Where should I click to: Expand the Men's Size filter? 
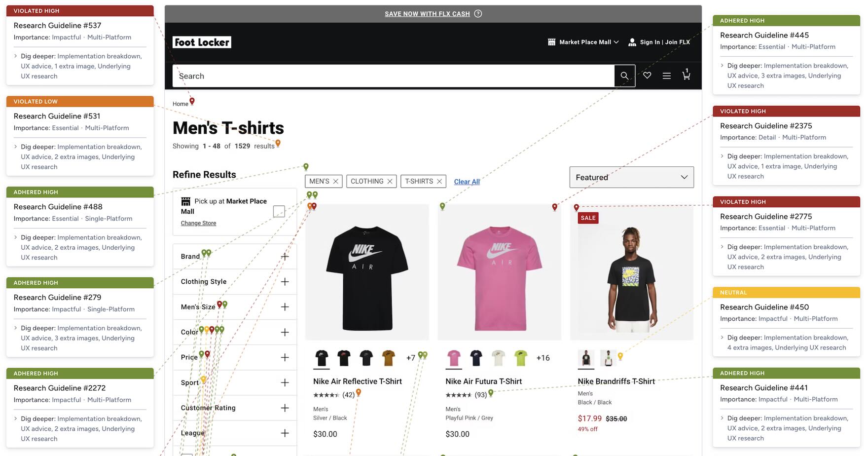pos(235,307)
